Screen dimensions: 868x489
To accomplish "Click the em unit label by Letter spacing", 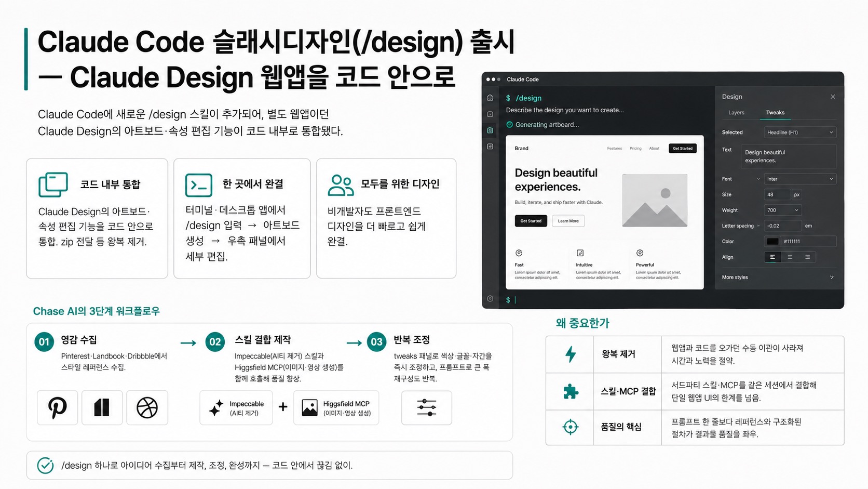I will click(808, 226).
